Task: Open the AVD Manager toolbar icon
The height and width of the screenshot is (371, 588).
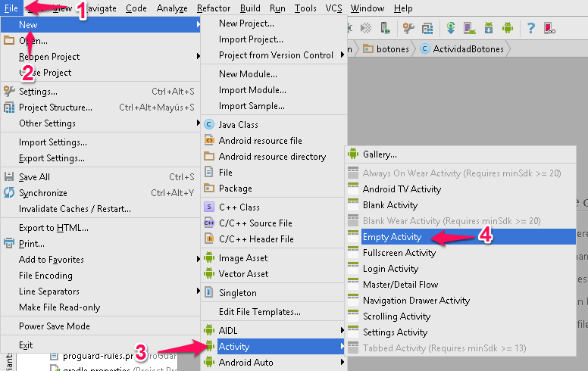Action: 470,28
